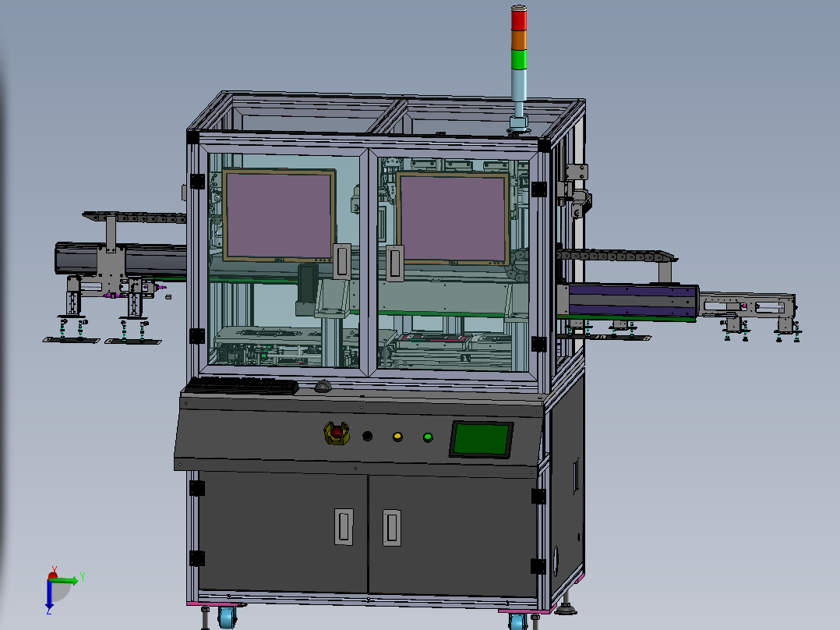Viewport: 840px width, 630px height.
Task: Select the black push button on panel
Action: (x=367, y=436)
